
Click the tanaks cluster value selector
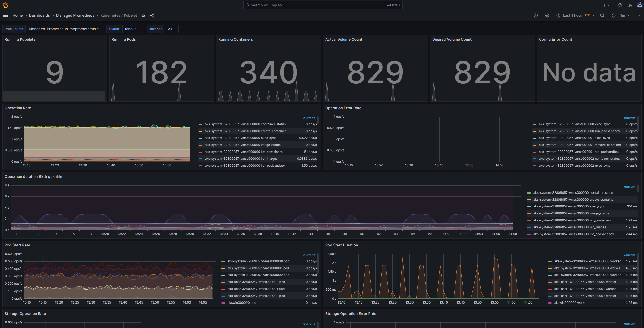coord(132,29)
